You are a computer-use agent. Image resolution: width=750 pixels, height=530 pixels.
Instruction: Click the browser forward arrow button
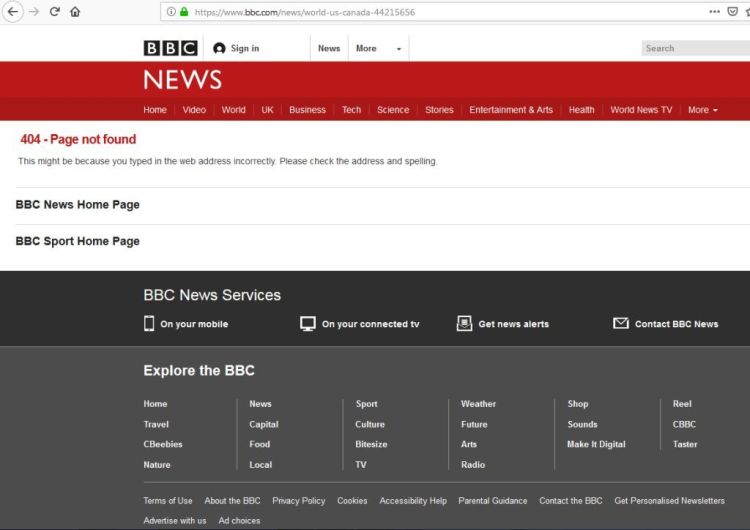(34, 11)
